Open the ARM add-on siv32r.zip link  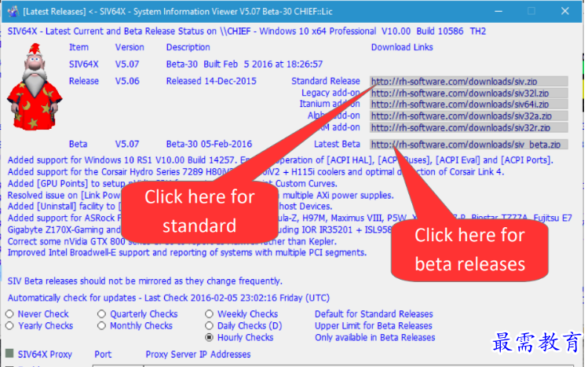(x=469, y=127)
